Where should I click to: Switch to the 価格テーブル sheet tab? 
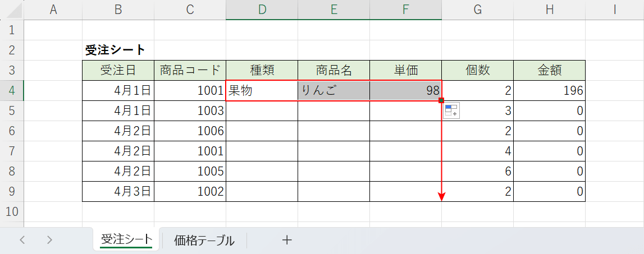point(204,241)
